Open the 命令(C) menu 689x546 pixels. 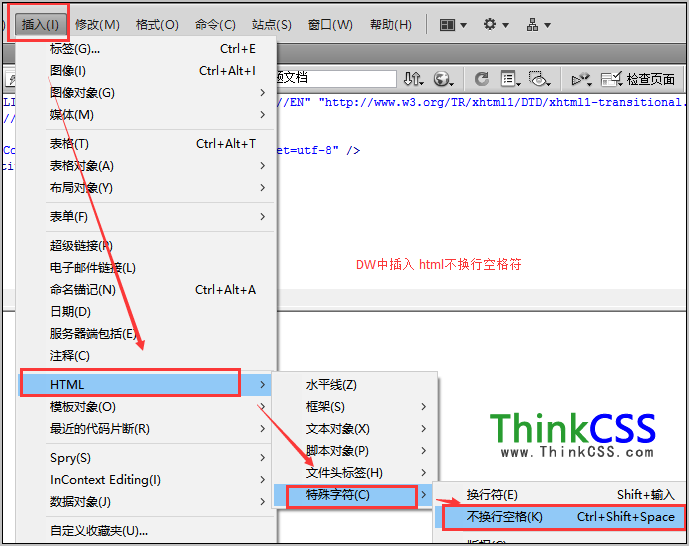[215, 25]
